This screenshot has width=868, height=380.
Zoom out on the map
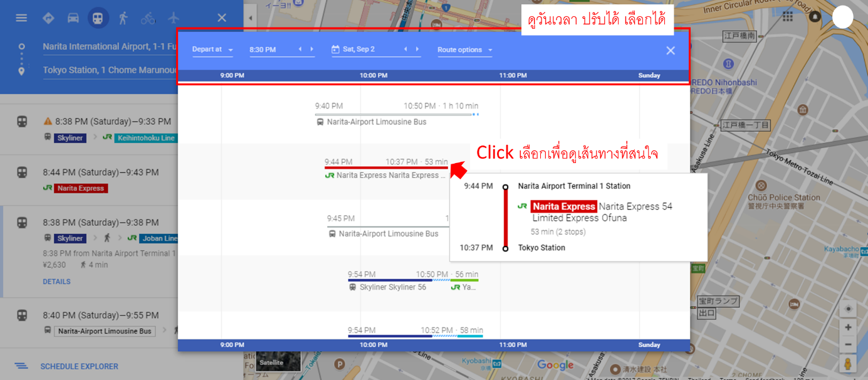point(848,344)
